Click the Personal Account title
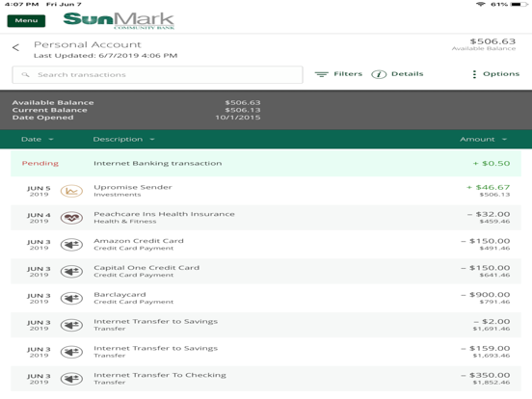 (x=88, y=44)
